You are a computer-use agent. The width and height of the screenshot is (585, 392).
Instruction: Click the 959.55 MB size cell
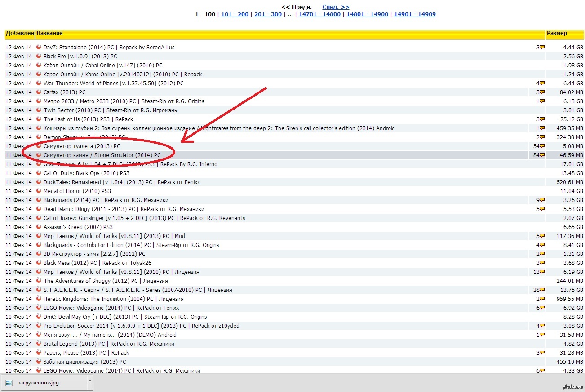point(571,299)
